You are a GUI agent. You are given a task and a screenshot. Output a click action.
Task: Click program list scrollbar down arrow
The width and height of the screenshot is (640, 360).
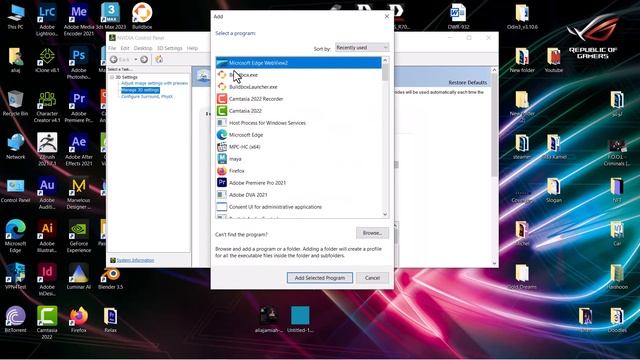pyautogui.click(x=385, y=214)
